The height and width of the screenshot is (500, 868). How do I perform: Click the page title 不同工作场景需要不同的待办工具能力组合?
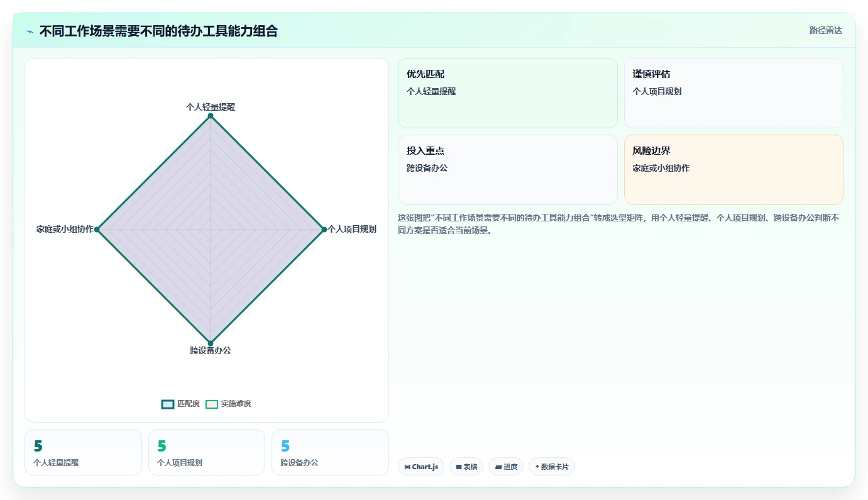click(x=158, y=31)
